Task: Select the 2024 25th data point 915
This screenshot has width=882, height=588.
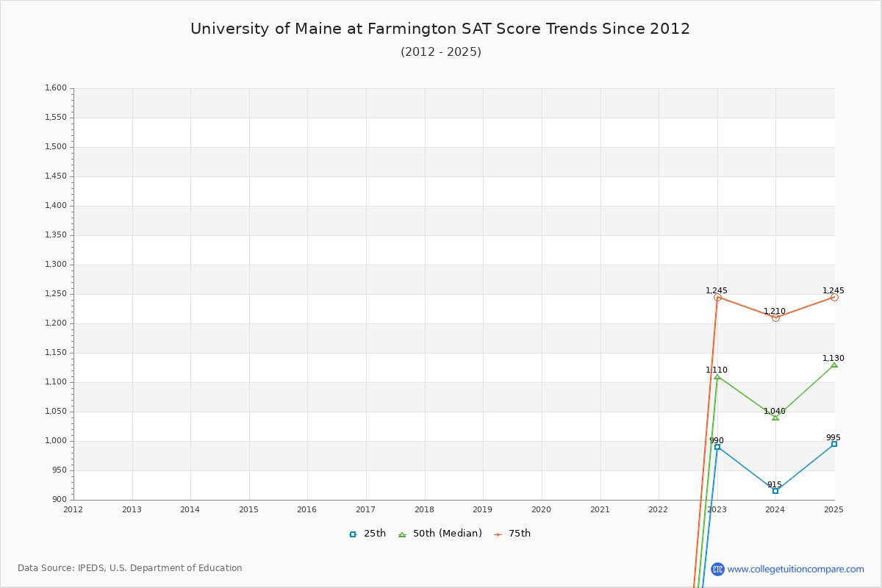Action: pyautogui.click(x=775, y=491)
